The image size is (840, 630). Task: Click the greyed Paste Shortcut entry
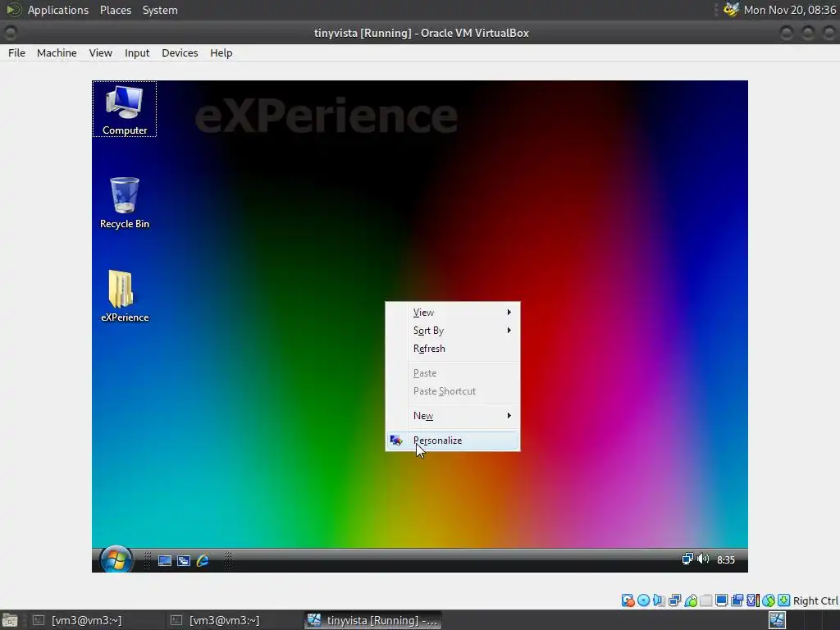click(453, 391)
